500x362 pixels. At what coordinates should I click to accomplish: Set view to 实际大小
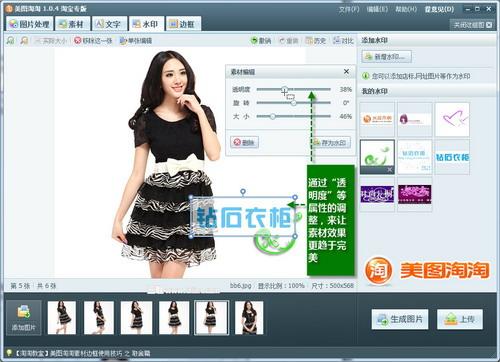51,41
